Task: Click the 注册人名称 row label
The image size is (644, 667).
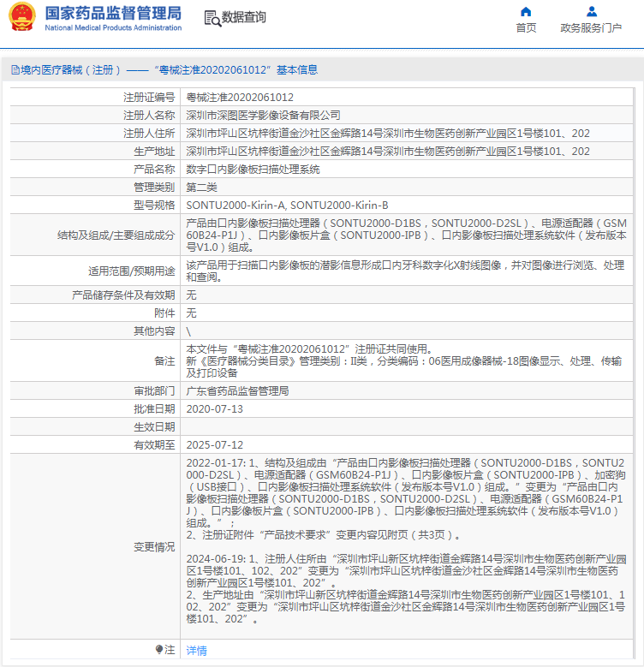Action: (x=149, y=116)
